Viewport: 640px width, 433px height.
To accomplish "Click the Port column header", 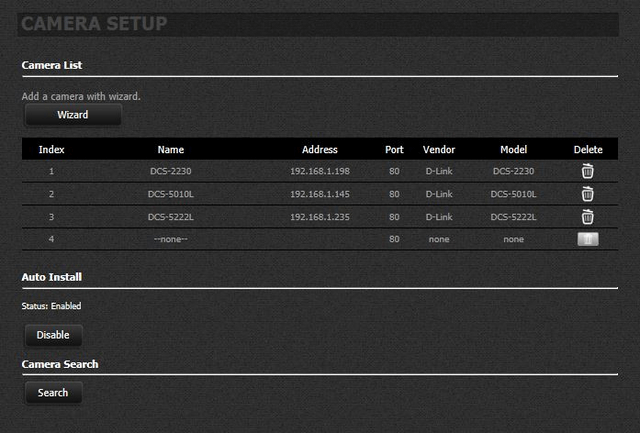I will click(x=394, y=149).
